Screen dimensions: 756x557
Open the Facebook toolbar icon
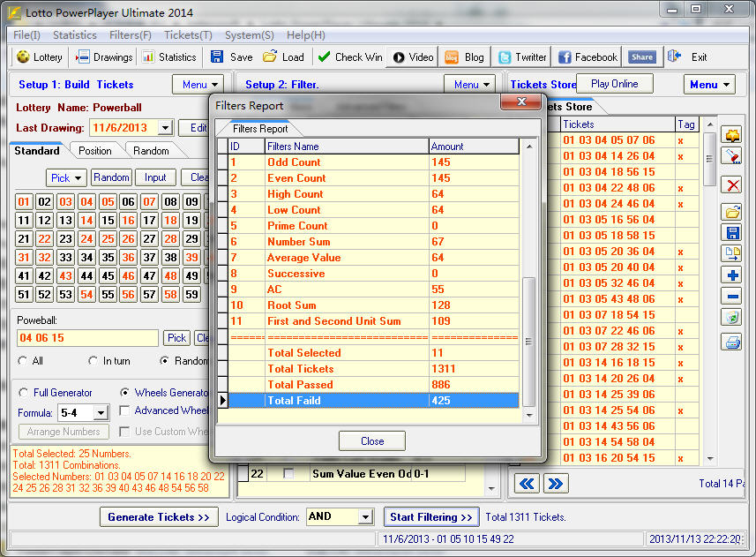565,57
